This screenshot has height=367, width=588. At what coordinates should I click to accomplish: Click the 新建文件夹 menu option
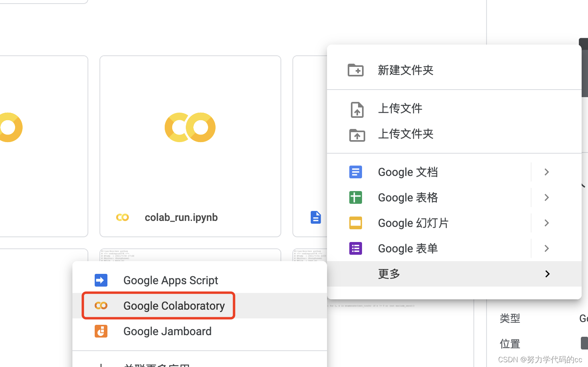pyautogui.click(x=406, y=70)
